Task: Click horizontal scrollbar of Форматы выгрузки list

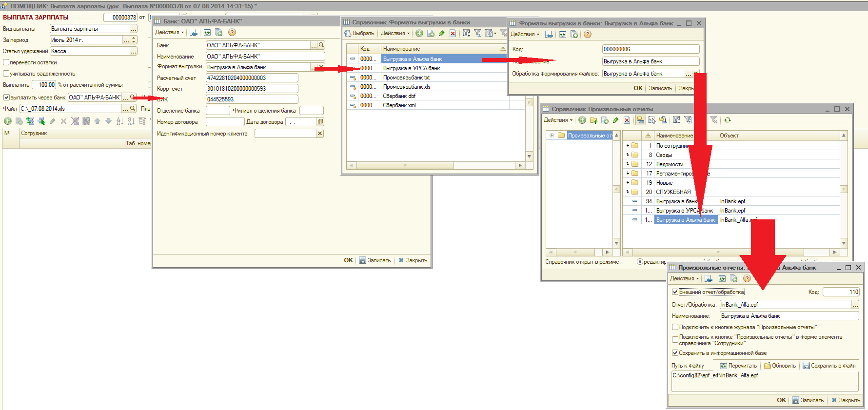Action: (x=435, y=165)
